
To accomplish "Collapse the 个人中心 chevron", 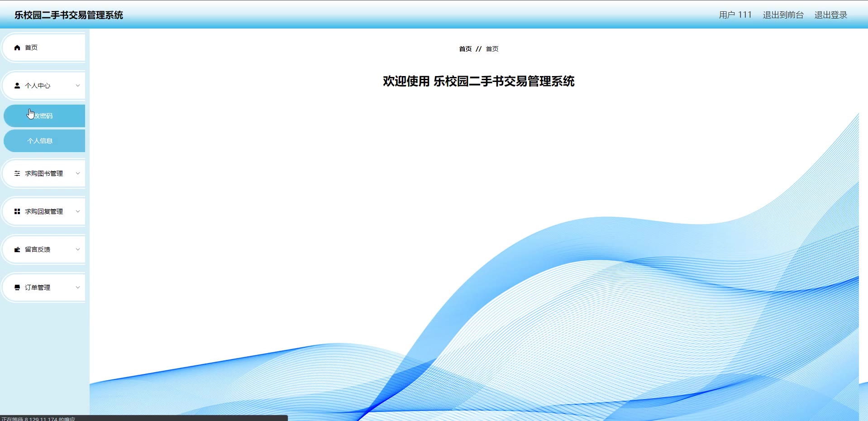I will [x=78, y=86].
